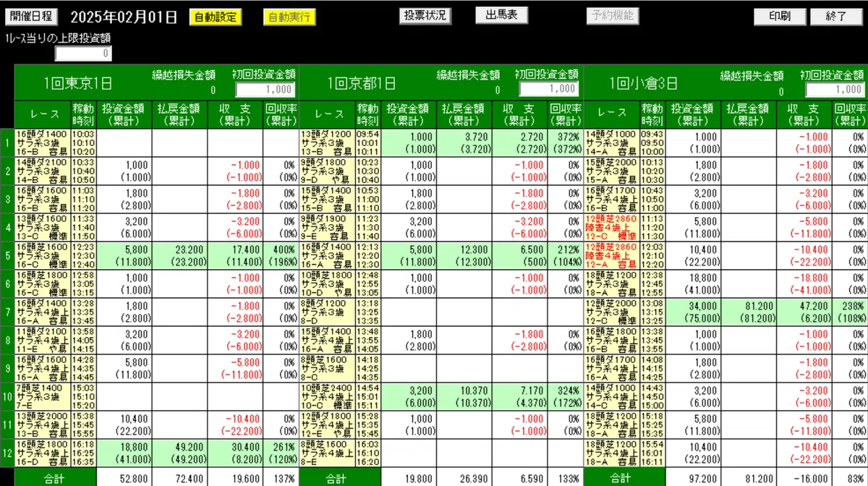The width and height of the screenshot is (868, 486).
Task: Focus the per-race upper limit input field
Action: point(84,53)
